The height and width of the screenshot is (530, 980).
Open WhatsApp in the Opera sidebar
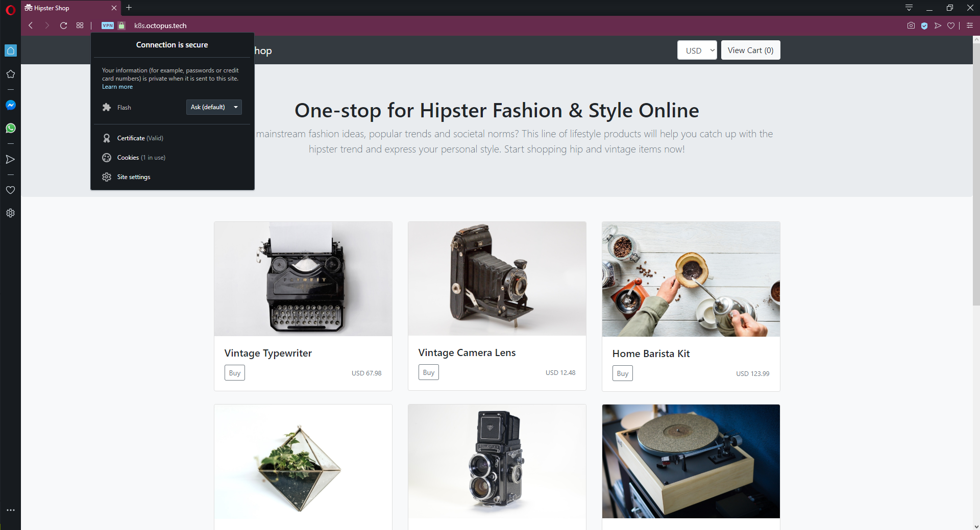pos(11,128)
